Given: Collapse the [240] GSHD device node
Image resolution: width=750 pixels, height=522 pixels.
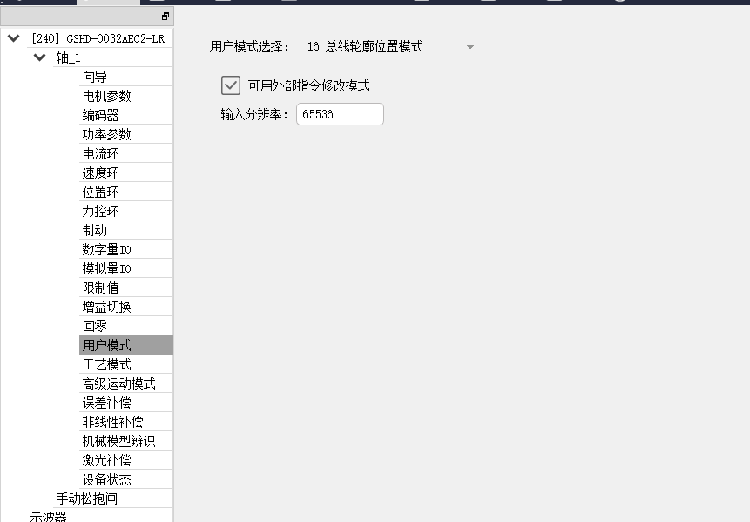Looking at the screenshot, I should point(13,39).
